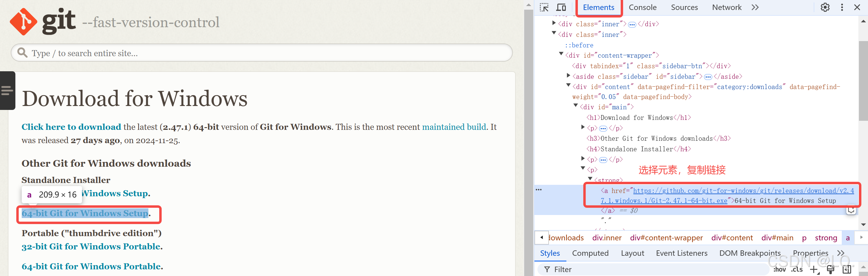868x276 pixels.
Task: Click ellipsis badge in collapsed div inner
Action: click(x=632, y=25)
